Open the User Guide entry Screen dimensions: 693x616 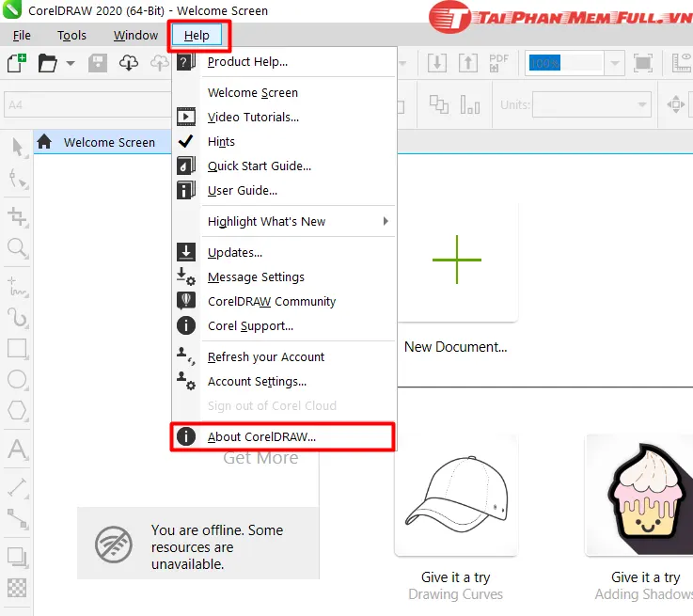284,191
